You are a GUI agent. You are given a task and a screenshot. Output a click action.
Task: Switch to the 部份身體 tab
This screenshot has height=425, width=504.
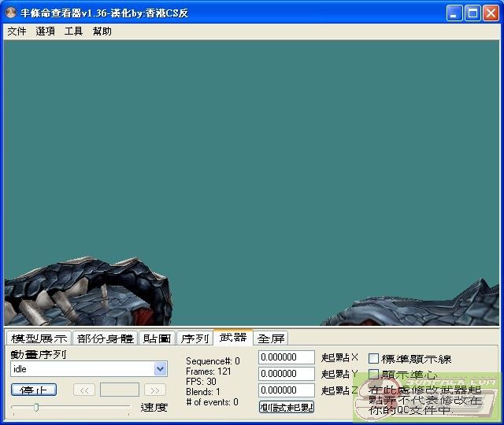coord(106,338)
